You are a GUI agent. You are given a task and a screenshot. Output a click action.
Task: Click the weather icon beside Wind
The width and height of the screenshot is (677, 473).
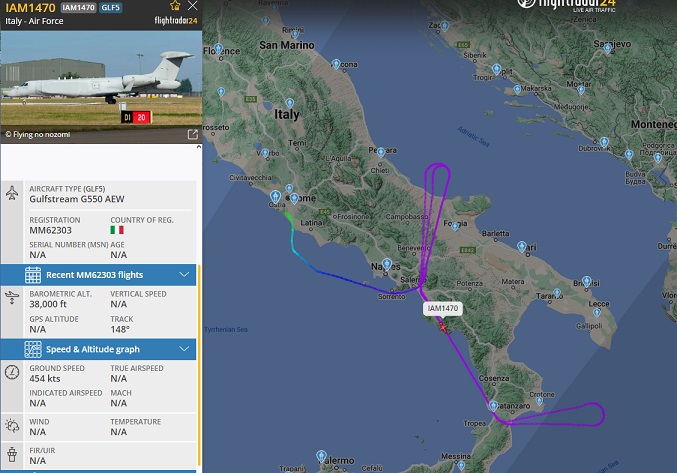tap(12, 426)
